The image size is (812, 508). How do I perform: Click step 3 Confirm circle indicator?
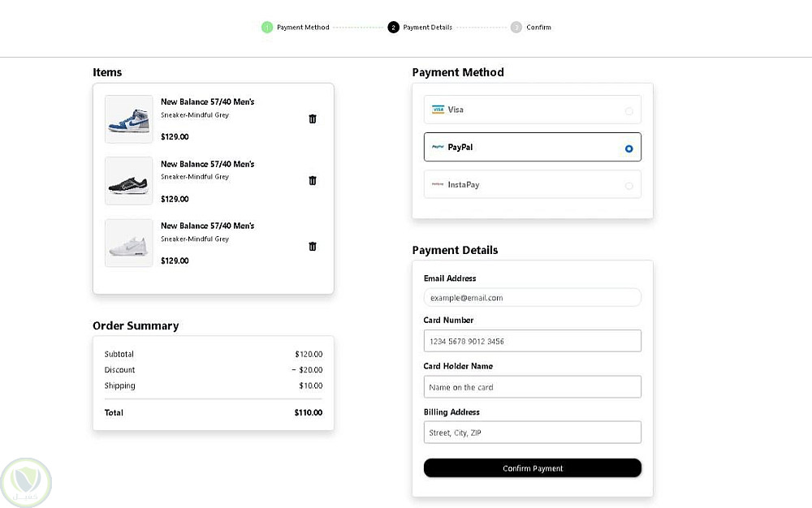coord(516,28)
